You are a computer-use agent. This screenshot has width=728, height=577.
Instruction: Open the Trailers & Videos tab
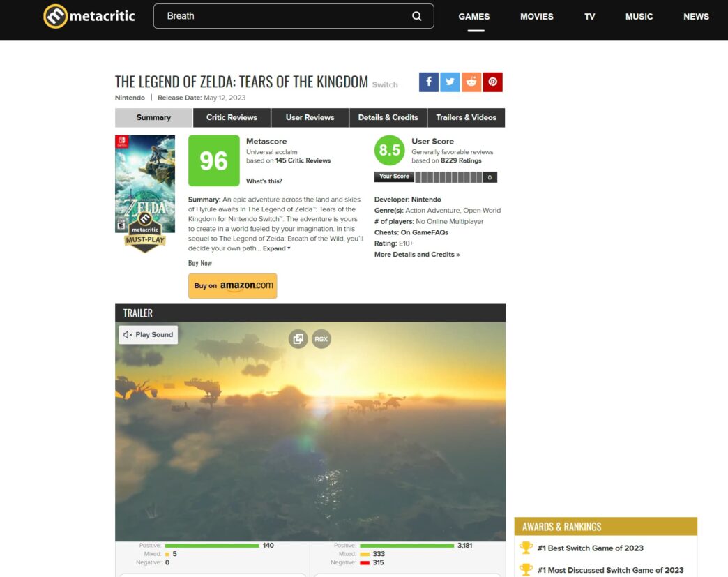click(466, 117)
